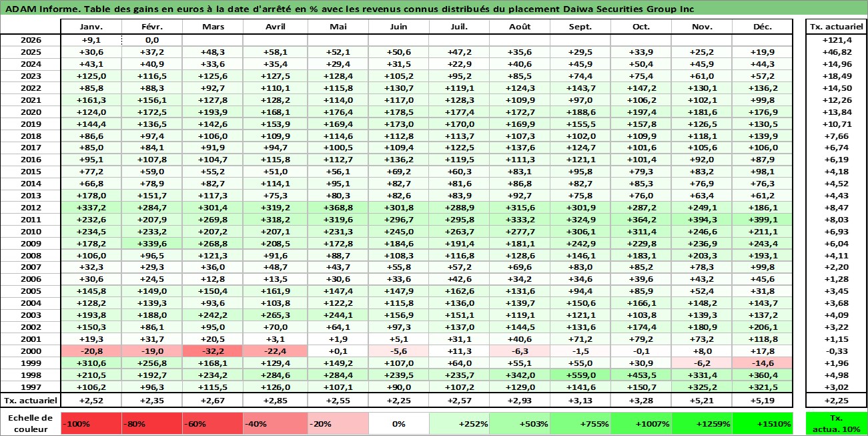The image size is (868, 436).
Task: Select the 2026 year row label
Action: (x=31, y=39)
